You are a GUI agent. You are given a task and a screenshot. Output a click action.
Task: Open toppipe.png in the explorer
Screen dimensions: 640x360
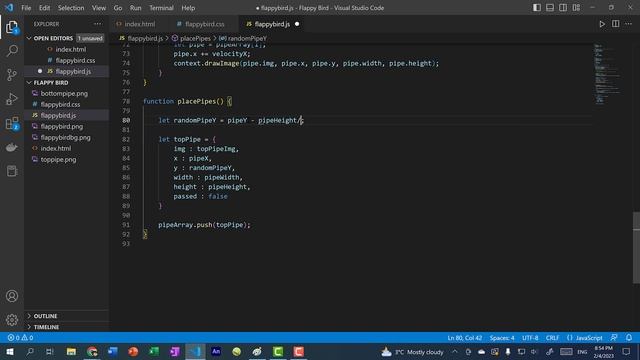(58, 160)
